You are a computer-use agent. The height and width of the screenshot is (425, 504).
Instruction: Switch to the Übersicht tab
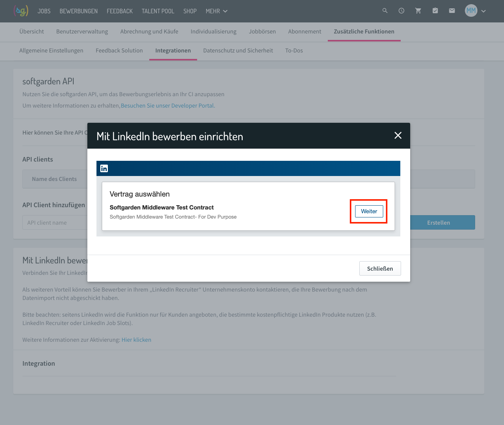(32, 32)
